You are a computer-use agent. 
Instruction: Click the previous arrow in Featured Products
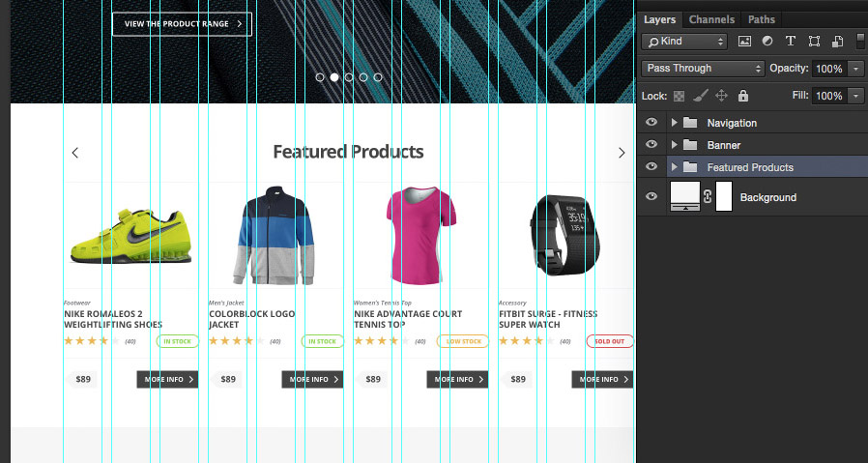point(75,153)
